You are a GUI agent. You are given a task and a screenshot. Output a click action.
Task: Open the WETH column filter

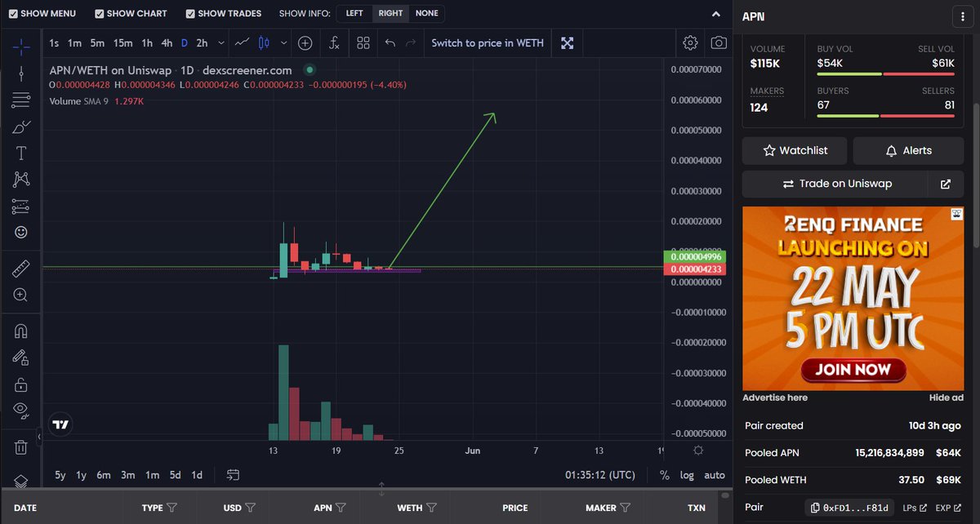click(432, 508)
